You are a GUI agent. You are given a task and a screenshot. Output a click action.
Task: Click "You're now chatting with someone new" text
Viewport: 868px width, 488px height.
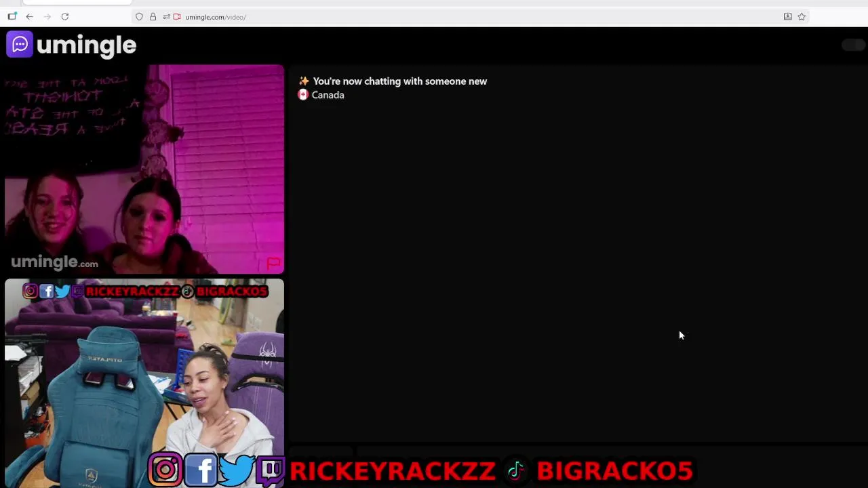[x=400, y=81]
